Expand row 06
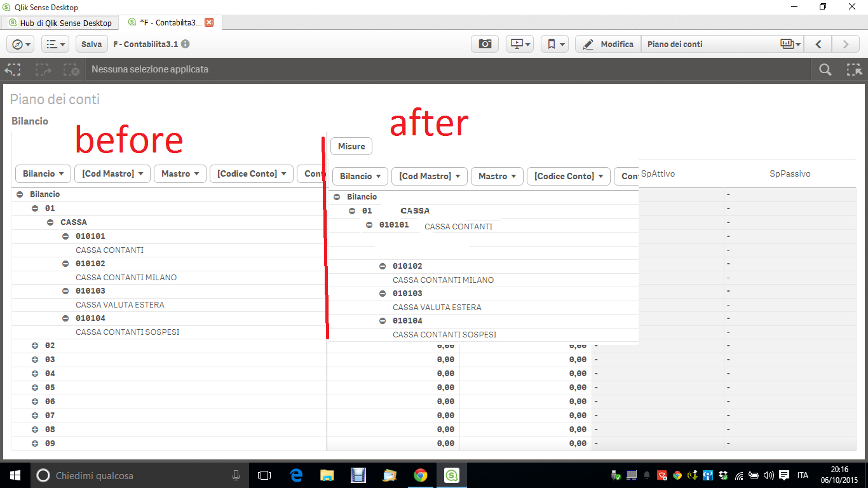The width and height of the screenshot is (868, 488). (x=35, y=402)
